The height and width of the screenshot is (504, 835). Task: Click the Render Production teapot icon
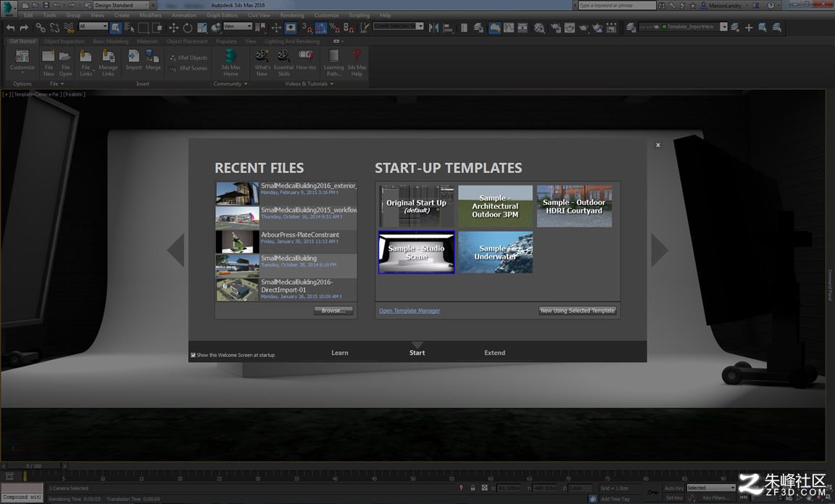584,28
